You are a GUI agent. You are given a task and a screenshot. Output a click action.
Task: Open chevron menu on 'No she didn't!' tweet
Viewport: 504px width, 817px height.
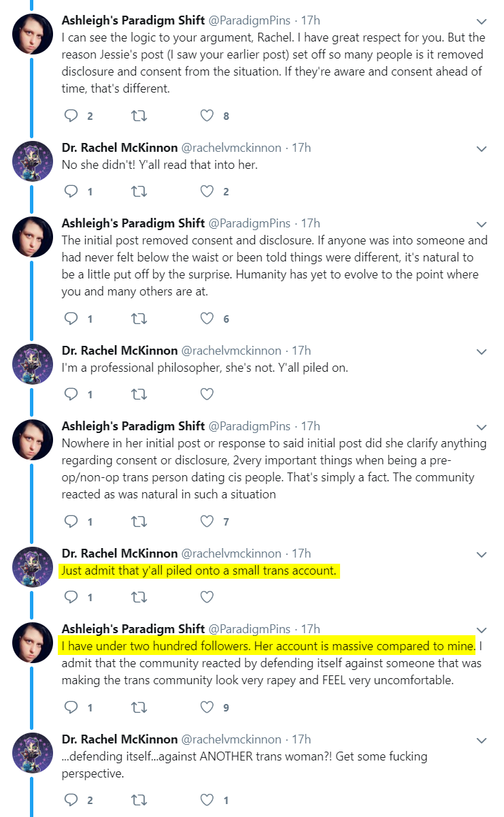482,148
